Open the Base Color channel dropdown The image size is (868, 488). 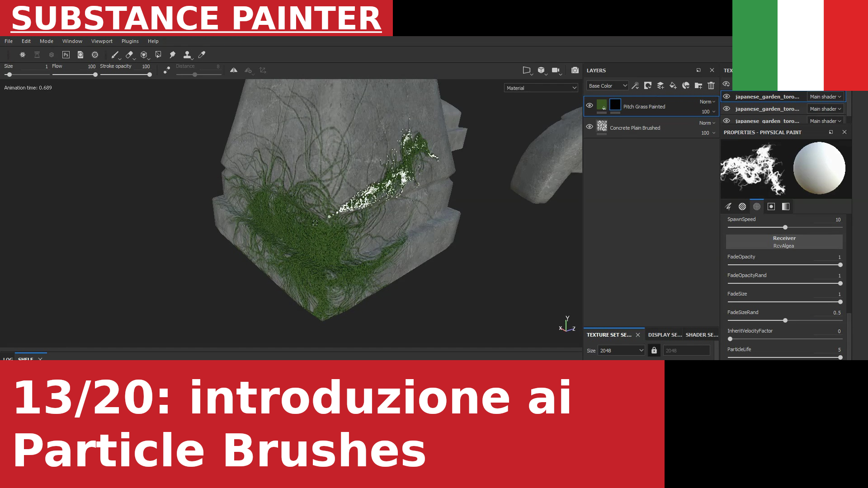coord(608,86)
